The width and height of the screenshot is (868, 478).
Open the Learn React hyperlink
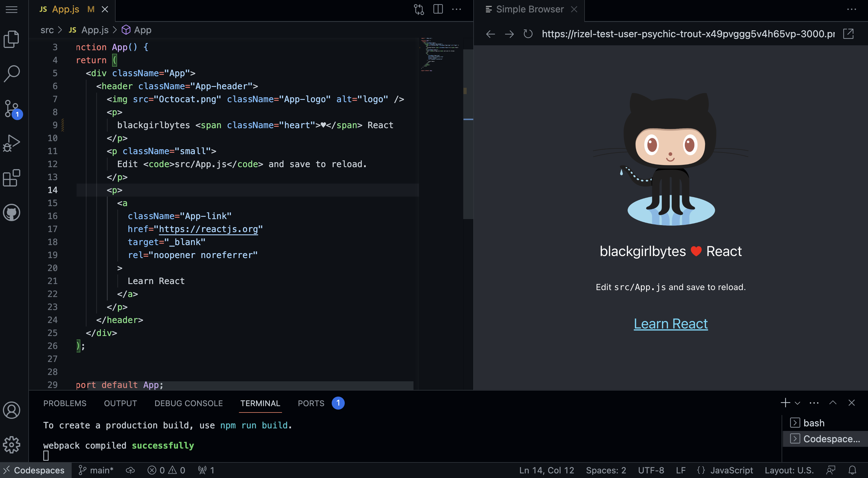coord(671,324)
